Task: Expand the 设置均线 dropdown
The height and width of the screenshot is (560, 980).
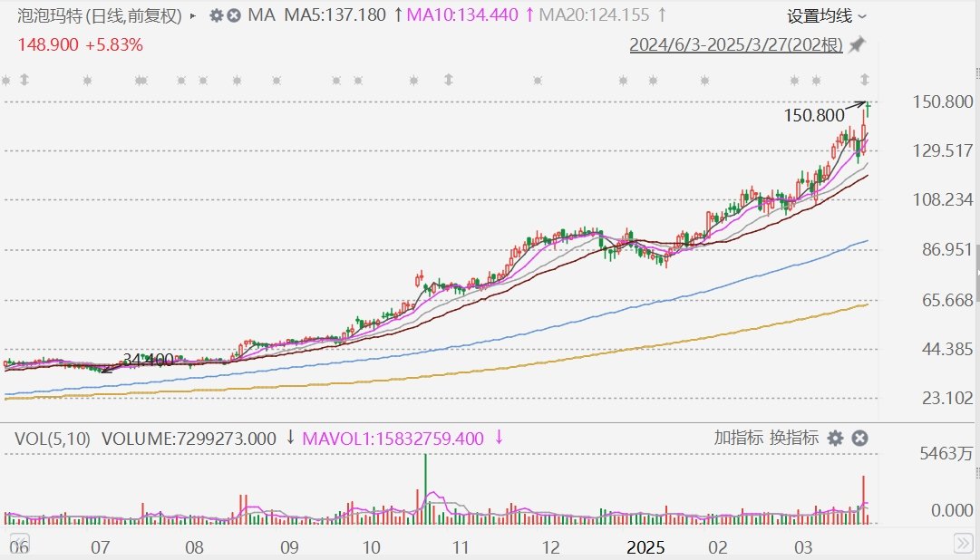Action: (826, 16)
